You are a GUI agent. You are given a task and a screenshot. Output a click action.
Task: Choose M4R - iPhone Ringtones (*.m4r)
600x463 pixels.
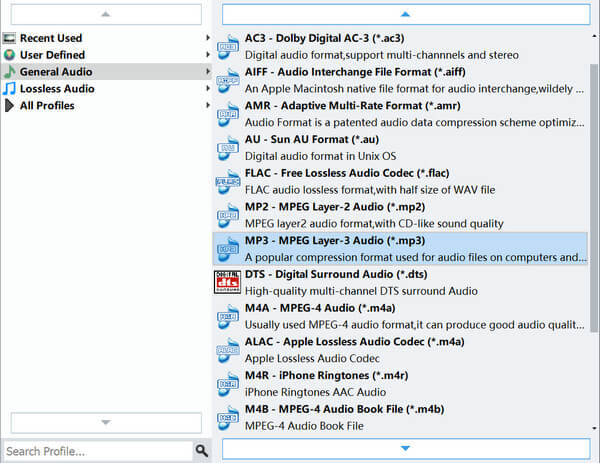pos(400,384)
